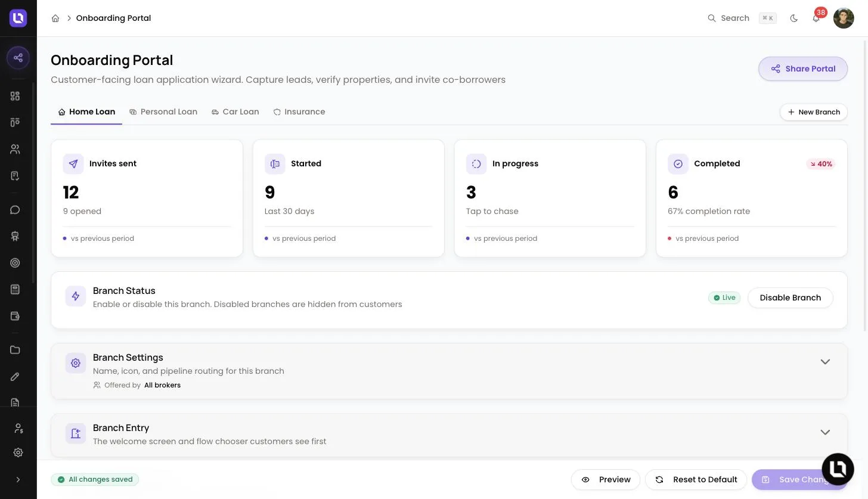Switch to the Insurance tab
The width and height of the screenshot is (868, 499).
[299, 112]
